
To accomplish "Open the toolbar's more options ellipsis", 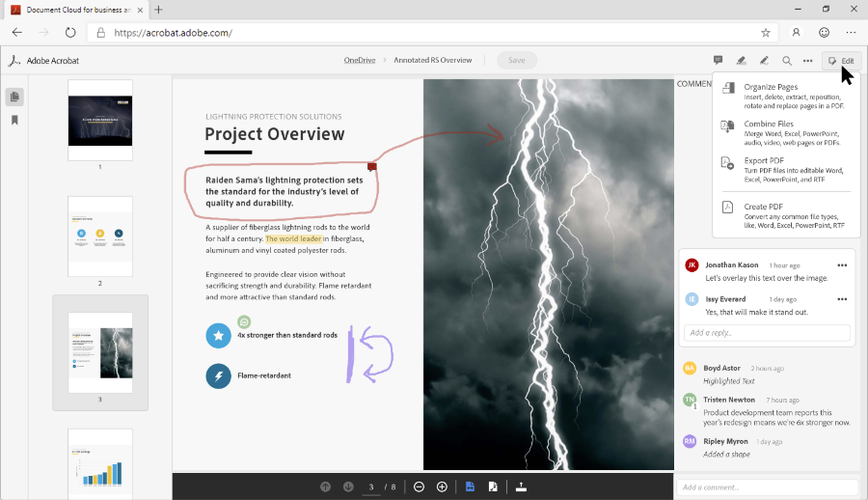I will coord(808,61).
